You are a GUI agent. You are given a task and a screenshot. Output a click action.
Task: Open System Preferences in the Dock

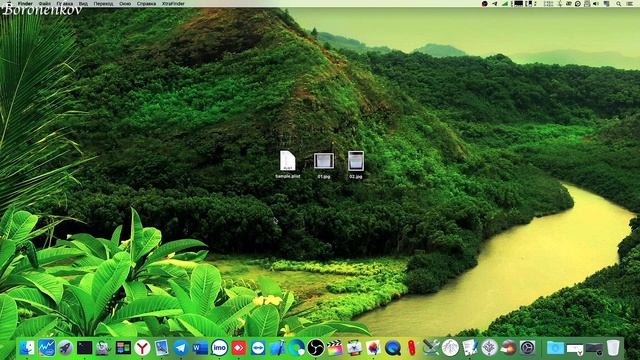(x=527, y=348)
